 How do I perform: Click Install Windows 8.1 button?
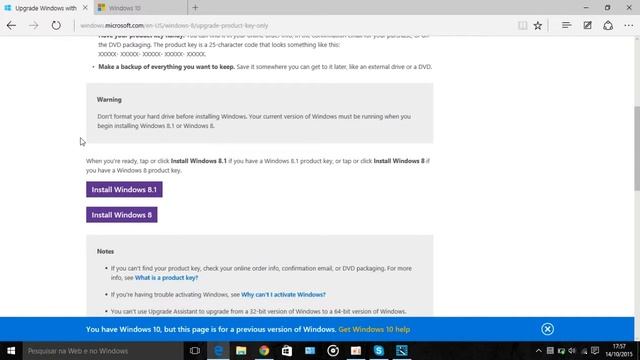pyautogui.click(x=124, y=189)
